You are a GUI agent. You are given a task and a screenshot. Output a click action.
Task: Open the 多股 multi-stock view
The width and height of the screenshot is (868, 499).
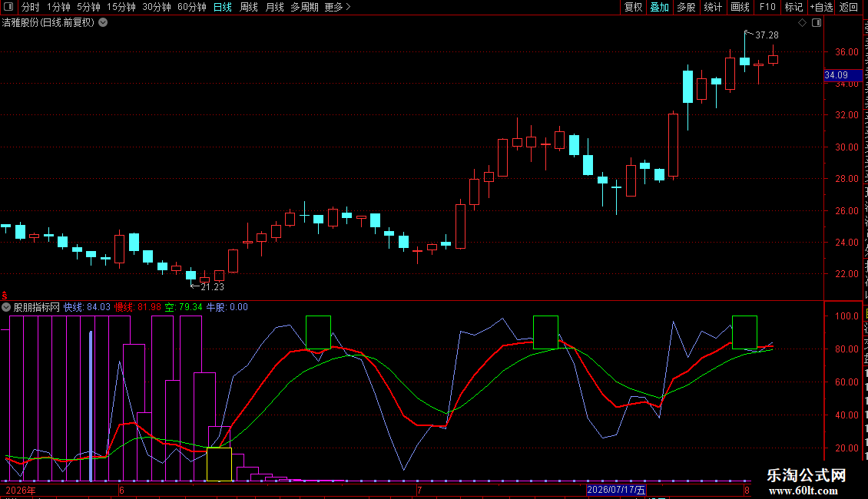point(686,7)
